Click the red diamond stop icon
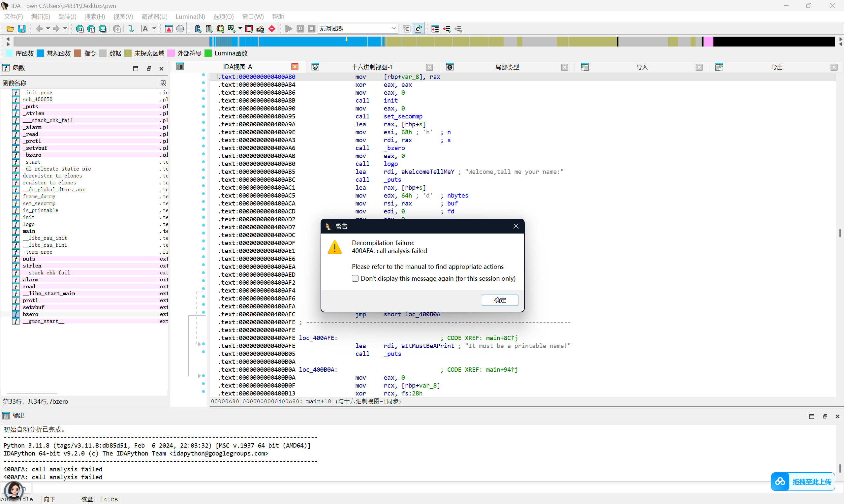This screenshot has height=504, width=844. tap(271, 29)
